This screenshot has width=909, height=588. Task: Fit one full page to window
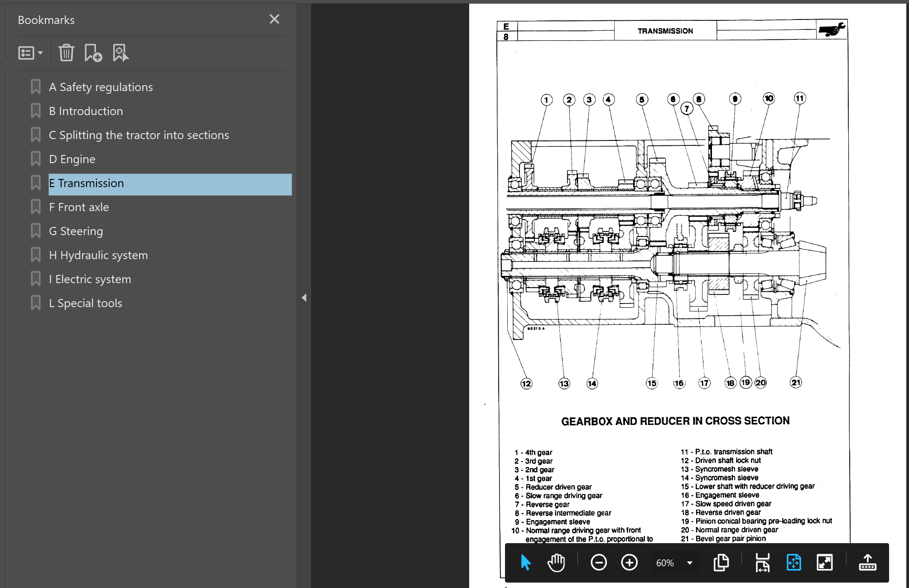794,563
